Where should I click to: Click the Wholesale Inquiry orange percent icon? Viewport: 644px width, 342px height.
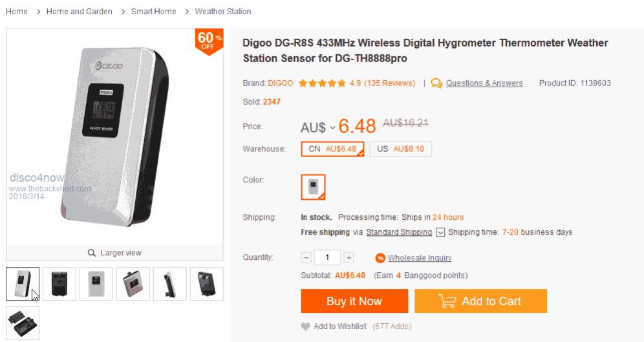coord(380,258)
